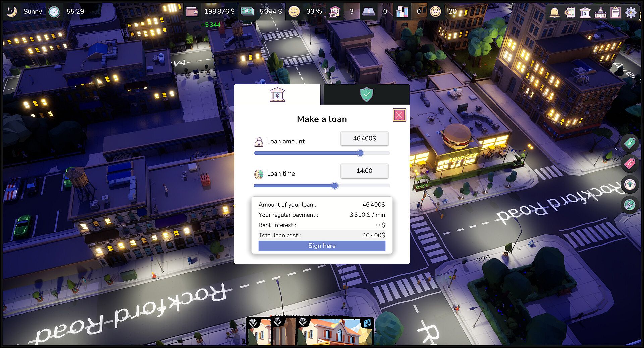
Task: Click the Sign here button
Action: tap(322, 246)
